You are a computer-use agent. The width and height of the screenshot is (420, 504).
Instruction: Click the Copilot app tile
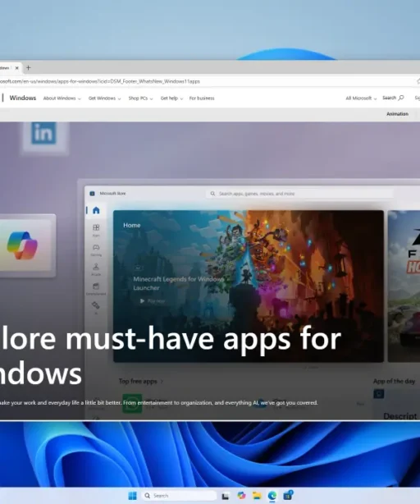[x=23, y=245]
